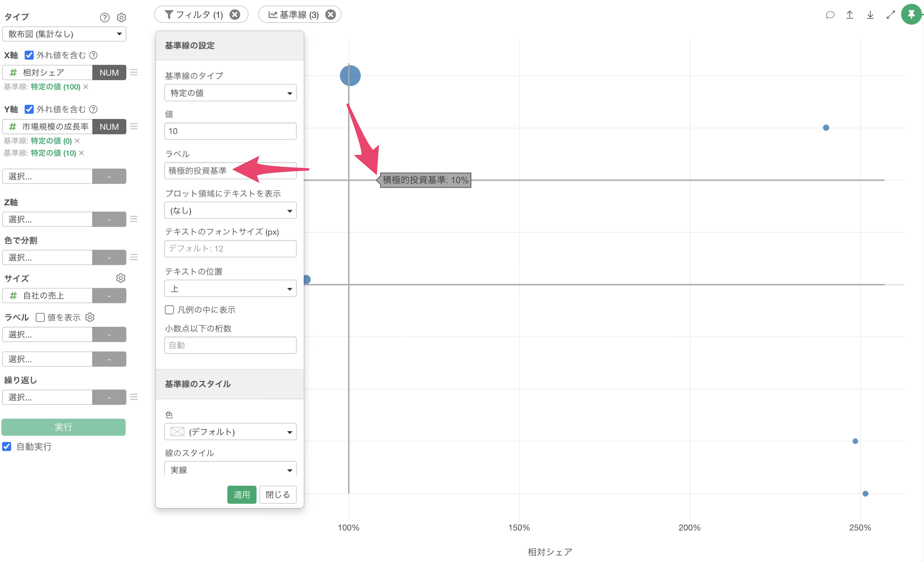
Task: Click the download arrow icon
Action: pos(870,15)
